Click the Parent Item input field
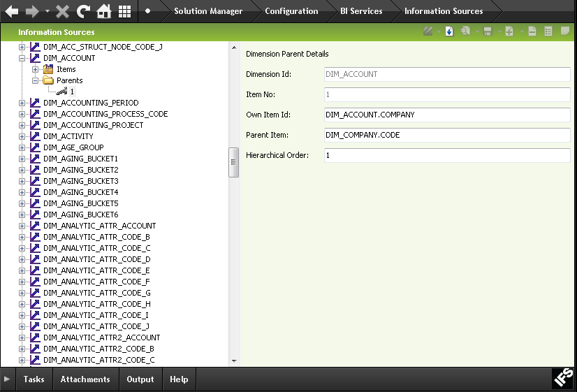The height and width of the screenshot is (392, 577). [447, 135]
